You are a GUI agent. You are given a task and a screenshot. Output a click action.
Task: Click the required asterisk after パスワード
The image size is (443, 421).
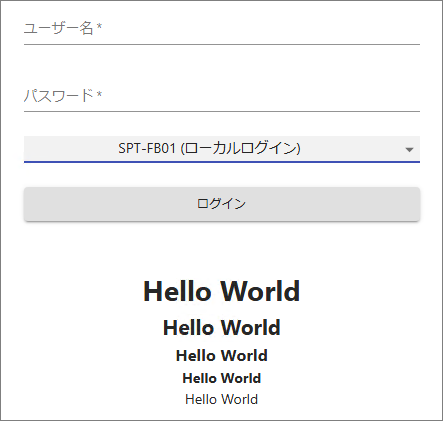point(99,94)
